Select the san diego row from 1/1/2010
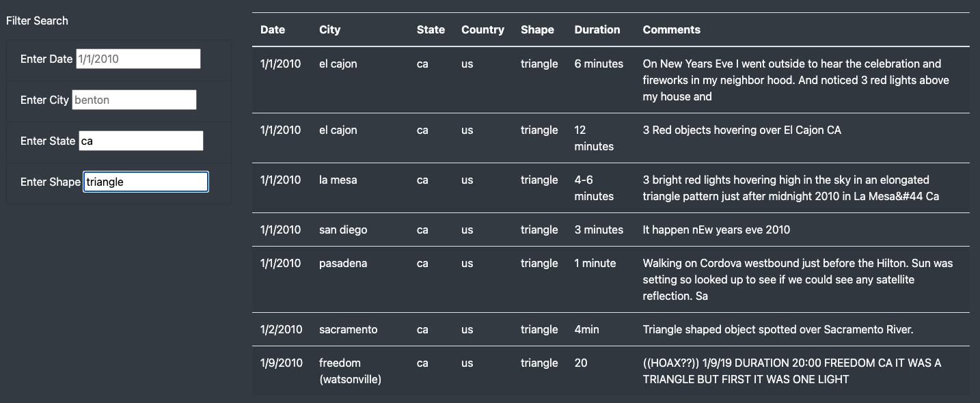The image size is (980, 403). (x=478, y=230)
